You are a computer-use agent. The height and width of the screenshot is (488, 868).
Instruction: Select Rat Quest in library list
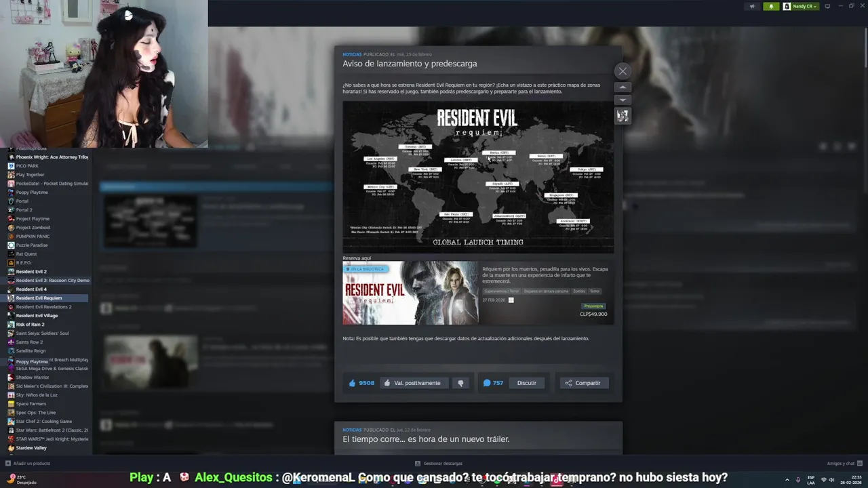(x=47, y=254)
